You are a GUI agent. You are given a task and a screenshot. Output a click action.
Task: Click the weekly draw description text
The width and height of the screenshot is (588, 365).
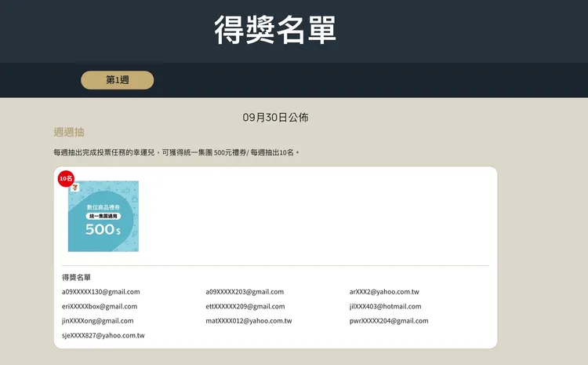click(x=176, y=152)
